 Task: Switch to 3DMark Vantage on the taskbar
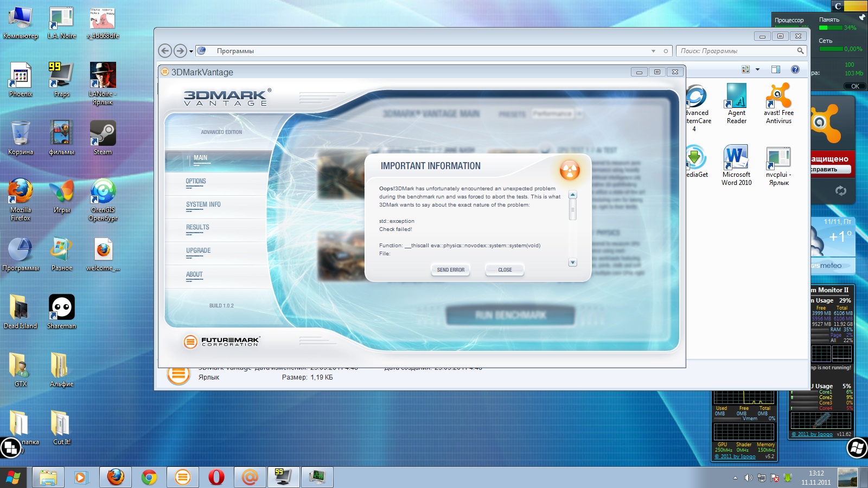pyautogui.click(x=183, y=477)
